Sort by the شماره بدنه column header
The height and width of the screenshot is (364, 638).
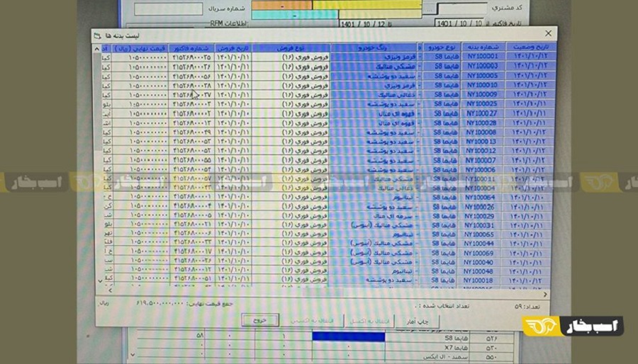[485, 47]
